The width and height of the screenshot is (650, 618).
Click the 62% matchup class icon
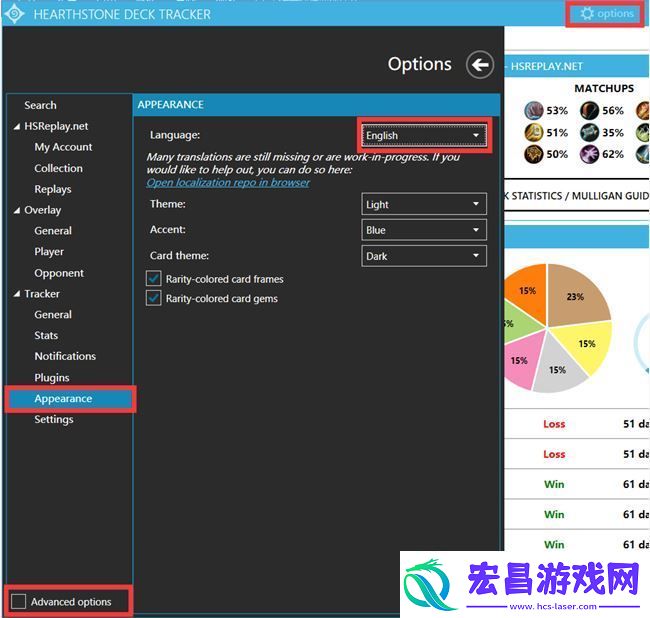[x=589, y=154]
